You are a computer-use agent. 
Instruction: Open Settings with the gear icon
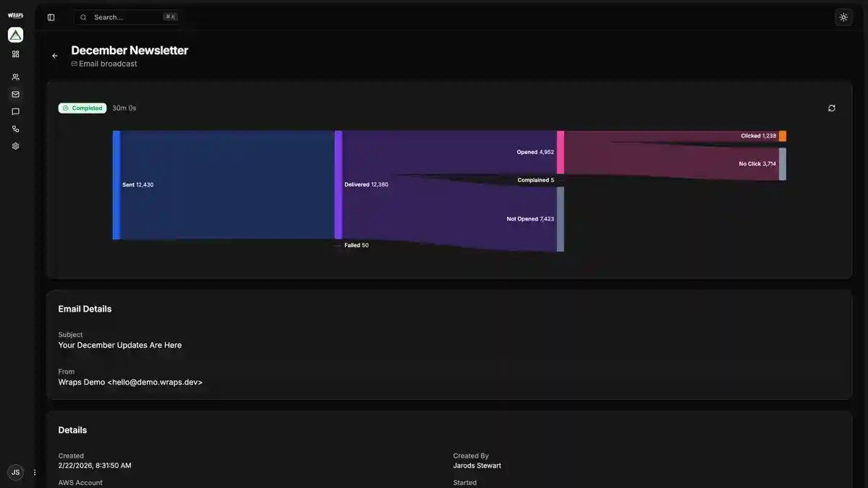click(15, 145)
